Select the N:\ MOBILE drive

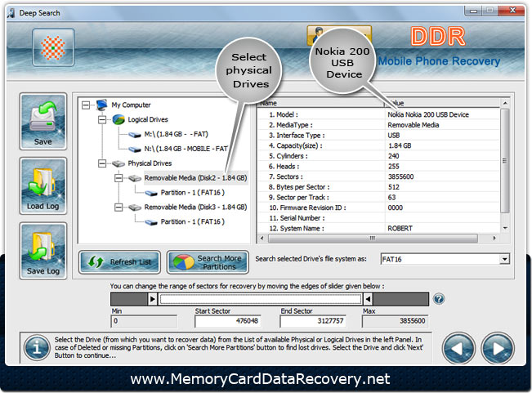pos(186,149)
